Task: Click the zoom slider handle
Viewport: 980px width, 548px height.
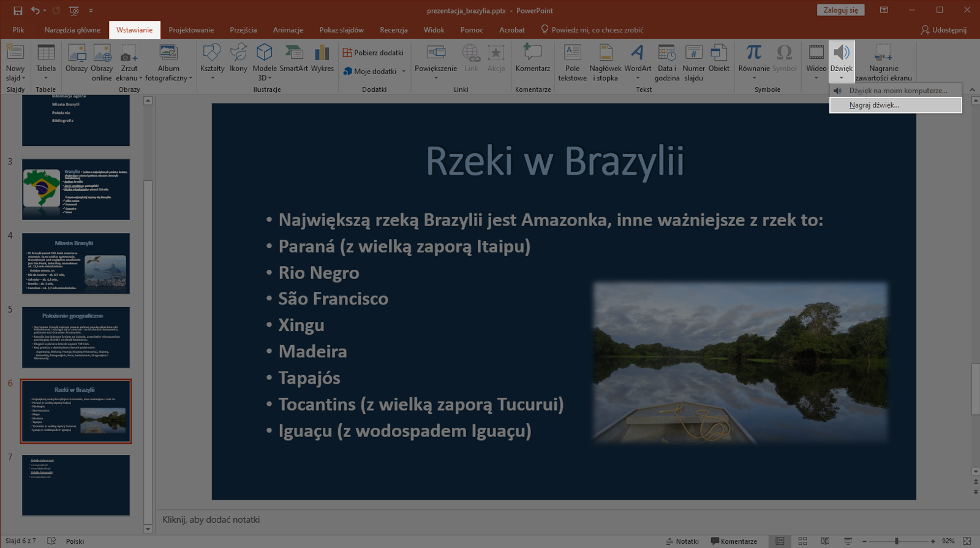Action: point(897,541)
